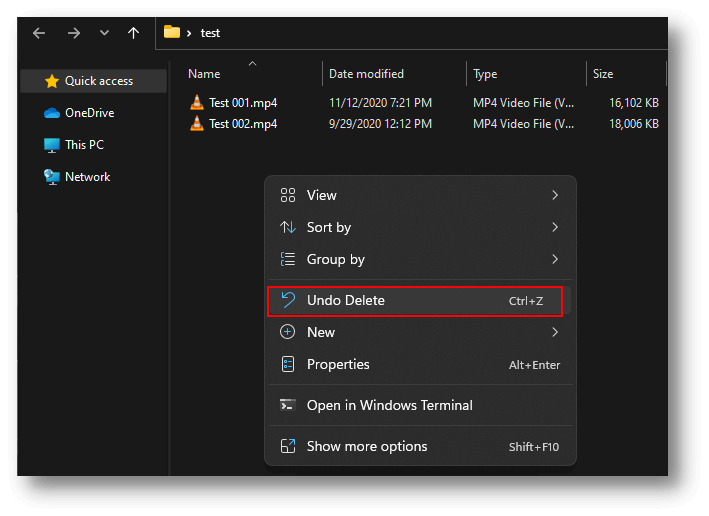709x516 pixels.
Task: Click the folder icon in the address bar
Action: (172, 32)
